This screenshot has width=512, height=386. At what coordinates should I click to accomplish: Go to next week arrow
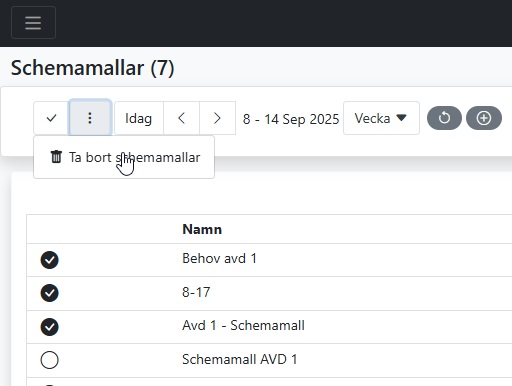[x=217, y=118]
